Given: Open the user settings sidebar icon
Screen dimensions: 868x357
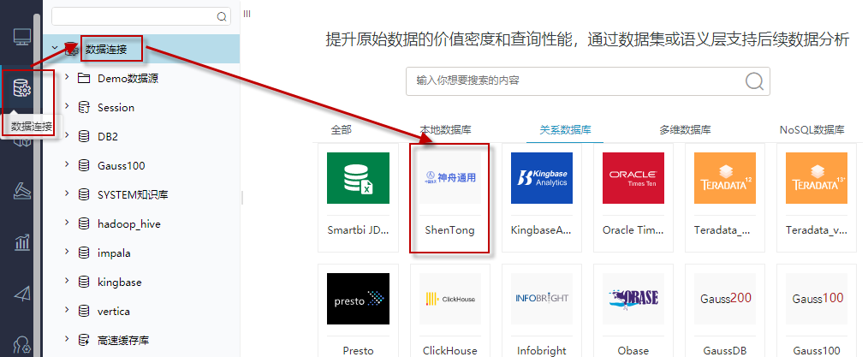Looking at the screenshot, I should coord(22,345).
